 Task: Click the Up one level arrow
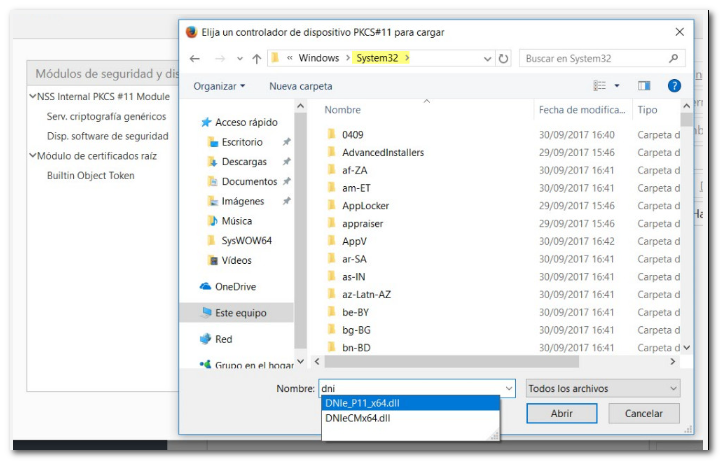coord(257,59)
